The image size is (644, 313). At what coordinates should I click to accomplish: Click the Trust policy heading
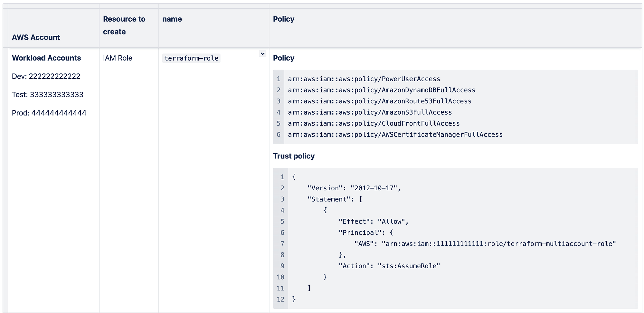294,156
